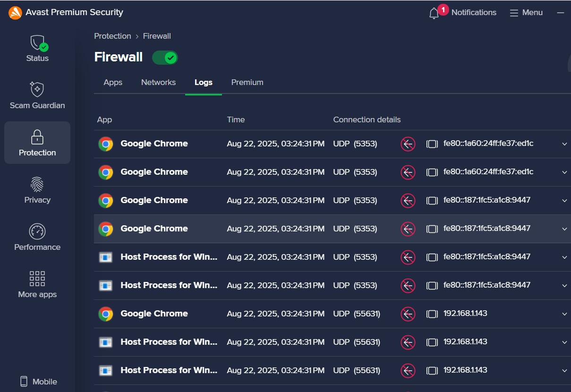The image size is (571, 392).
Task: Expand the Google Chrome 192.168.1.143 entry
Action: (x=564, y=314)
